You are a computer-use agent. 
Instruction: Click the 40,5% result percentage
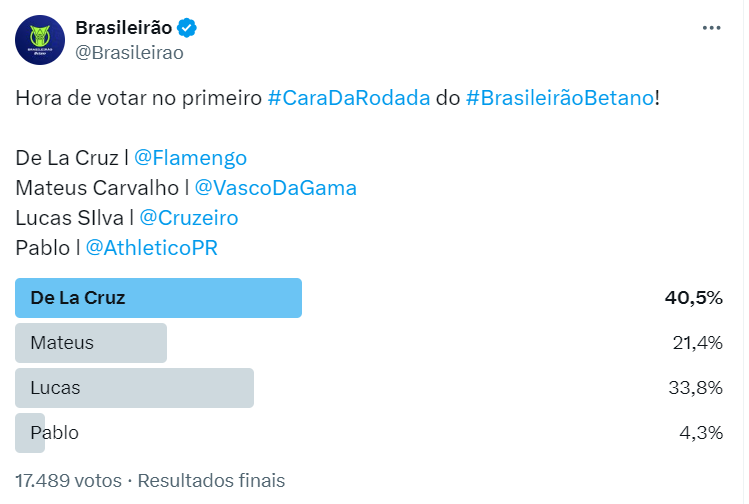coord(693,297)
